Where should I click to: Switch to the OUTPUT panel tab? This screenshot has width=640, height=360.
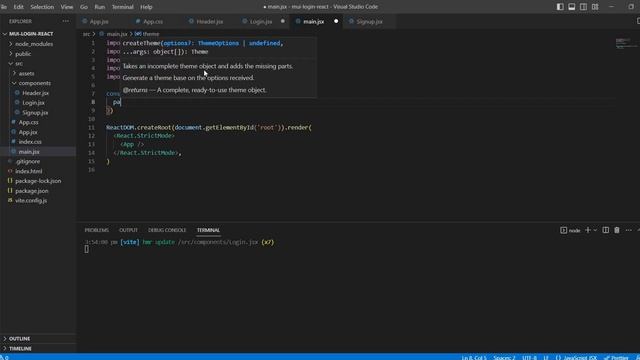[x=128, y=230]
